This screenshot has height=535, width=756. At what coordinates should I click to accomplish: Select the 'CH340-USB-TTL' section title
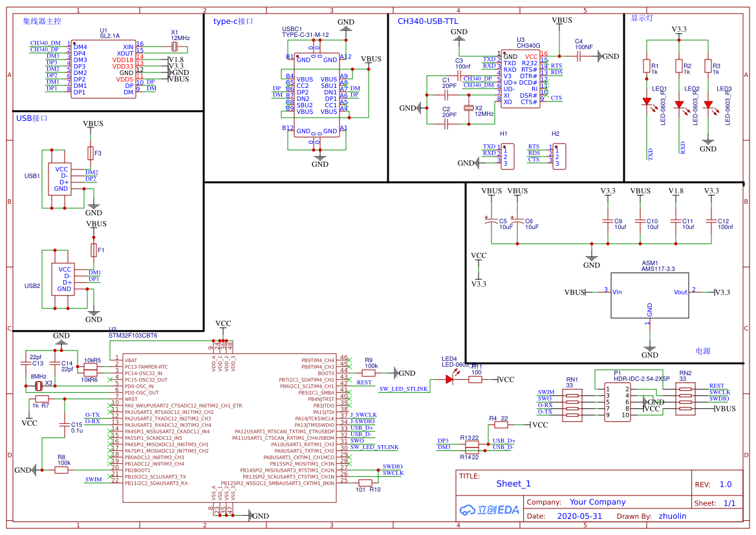click(x=428, y=21)
